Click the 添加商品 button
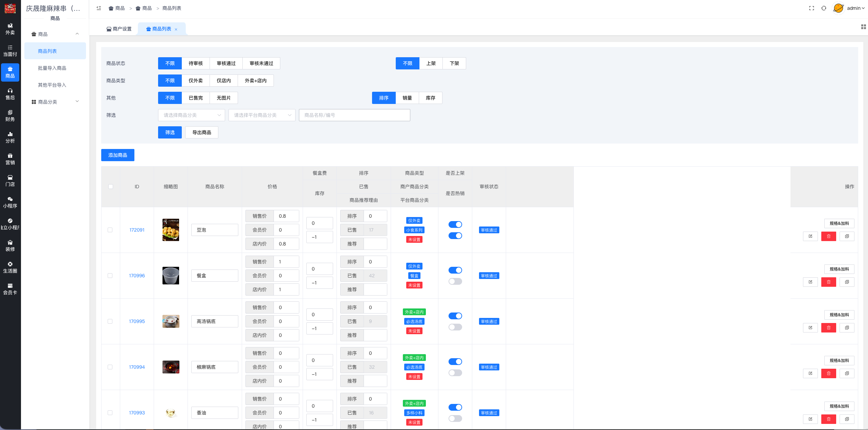 pos(117,155)
